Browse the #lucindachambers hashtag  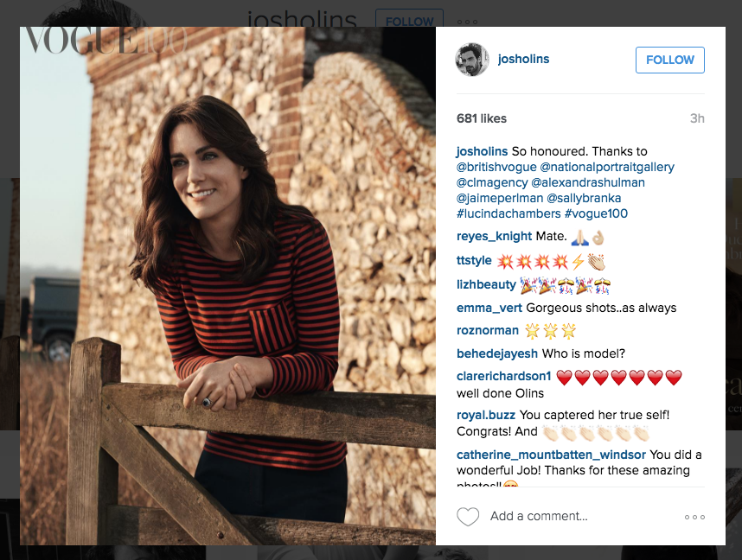tap(509, 213)
